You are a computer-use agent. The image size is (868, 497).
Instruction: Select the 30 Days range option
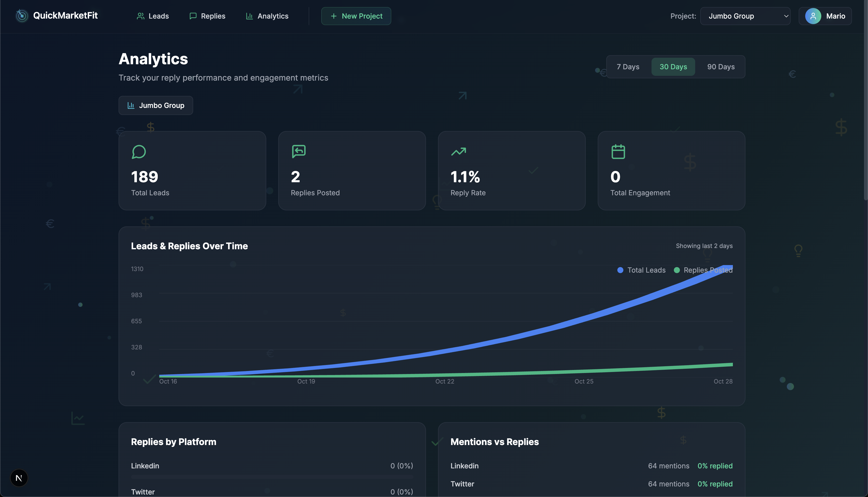pyautogui.click(x=673, y=67)
